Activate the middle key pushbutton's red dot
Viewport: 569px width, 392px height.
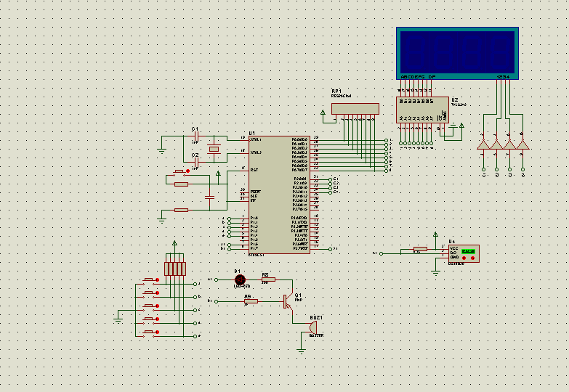[x=157, y=306]
